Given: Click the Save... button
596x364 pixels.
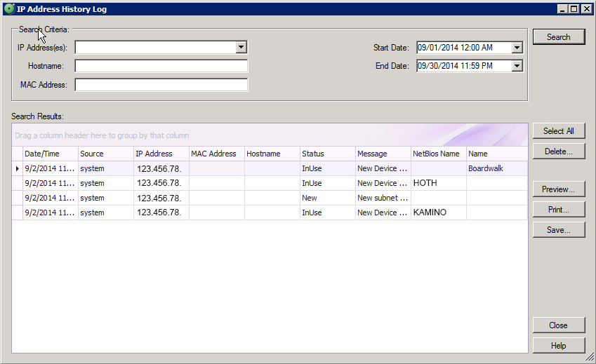Looking at the screenshot, I should point(558,230).
